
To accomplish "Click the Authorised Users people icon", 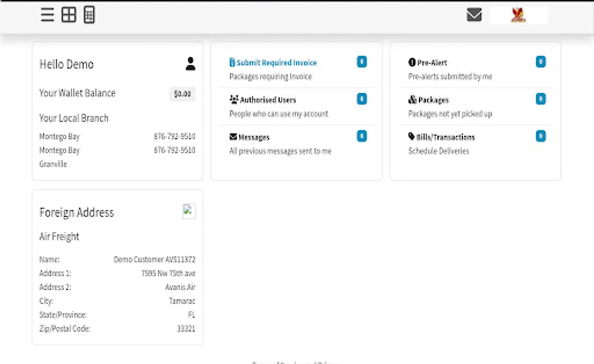I will coord(234,99).
